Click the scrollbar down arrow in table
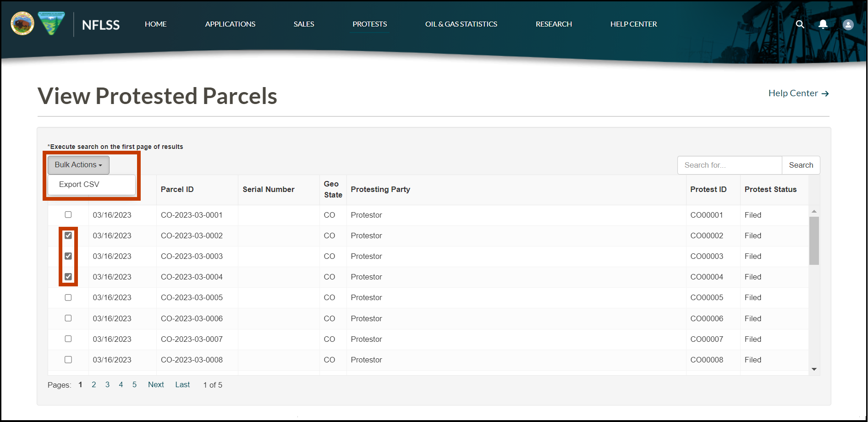 point(814,369)
